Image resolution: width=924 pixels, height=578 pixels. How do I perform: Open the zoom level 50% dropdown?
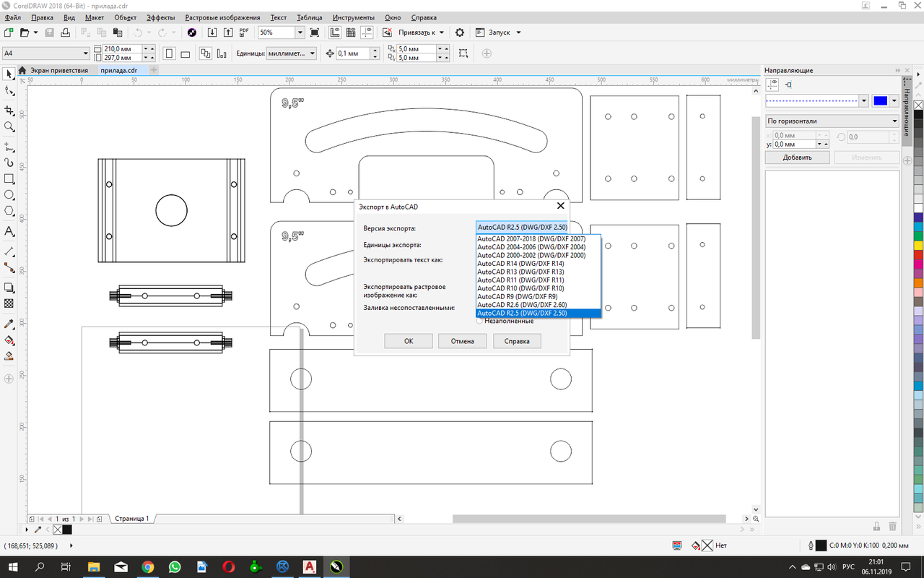pos(300,33)
